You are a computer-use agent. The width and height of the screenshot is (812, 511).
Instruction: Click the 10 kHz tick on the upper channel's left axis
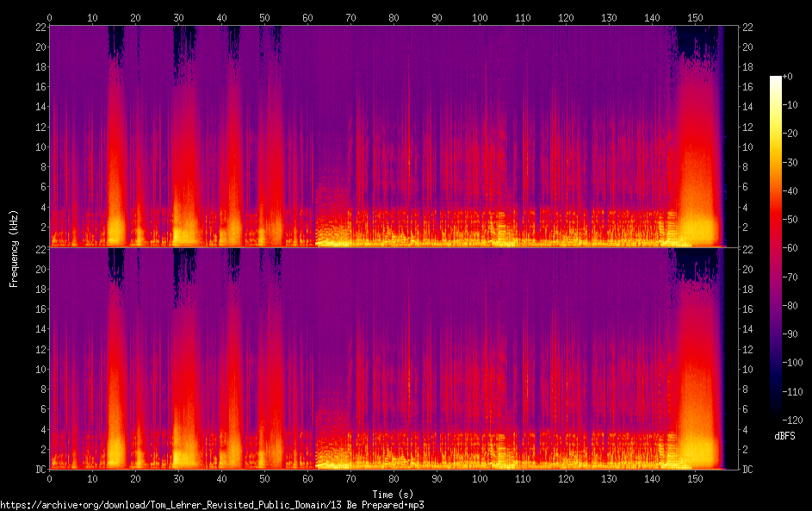pos(40,146)
